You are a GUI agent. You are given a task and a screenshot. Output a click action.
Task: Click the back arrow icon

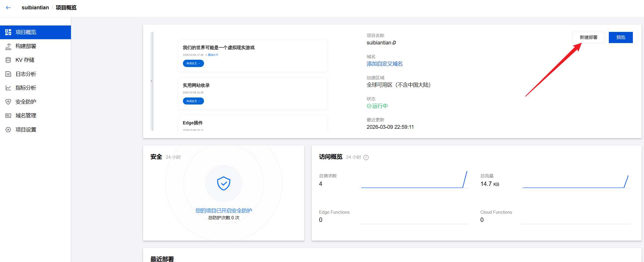[8, 8]
